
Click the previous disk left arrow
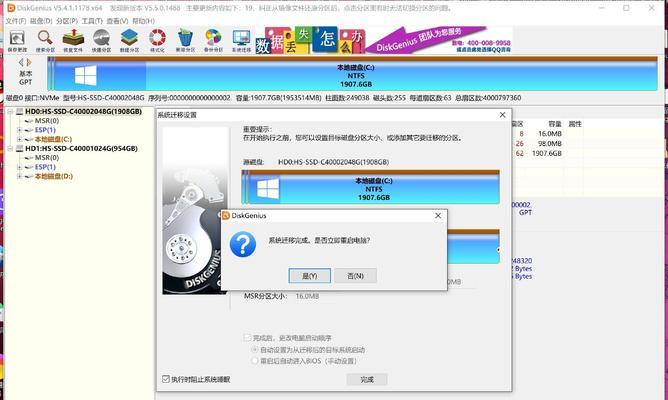point(21,63)
